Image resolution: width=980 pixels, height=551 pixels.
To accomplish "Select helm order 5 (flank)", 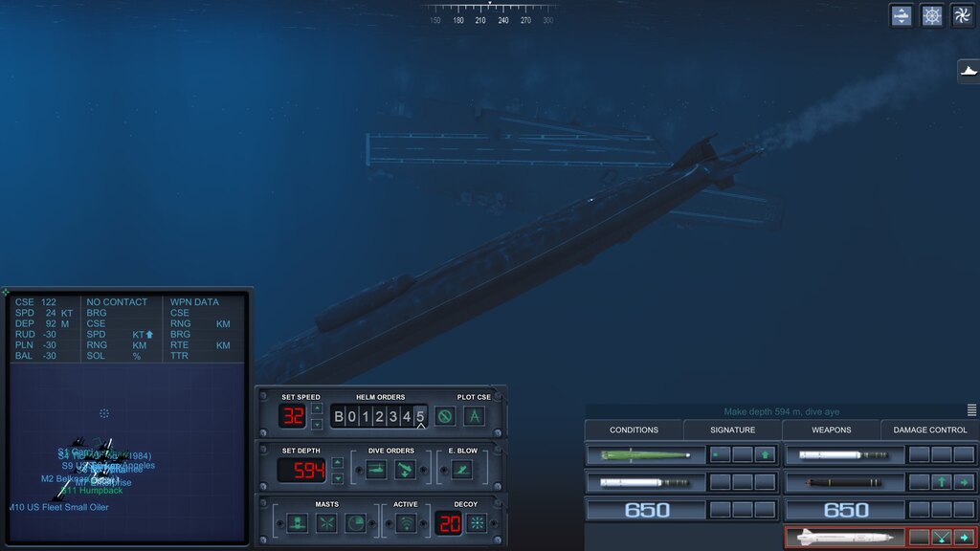I will coord(421,417).
